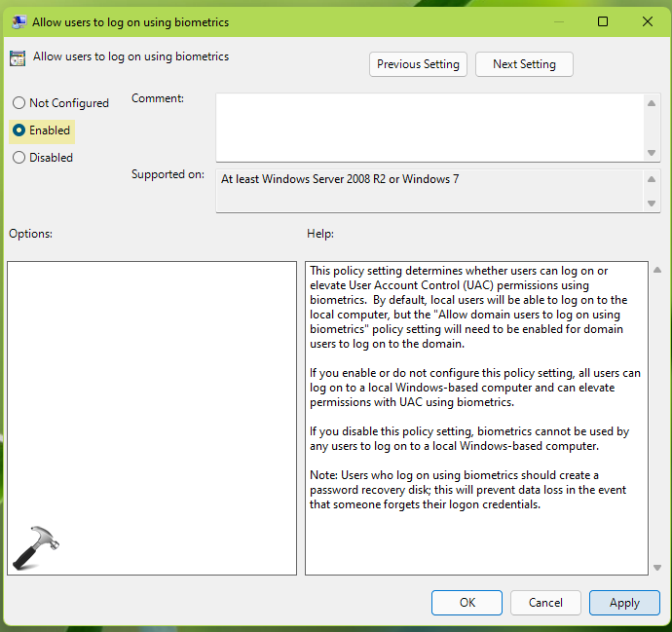
Task: Click the 'Options:' label
Action: 30,234
